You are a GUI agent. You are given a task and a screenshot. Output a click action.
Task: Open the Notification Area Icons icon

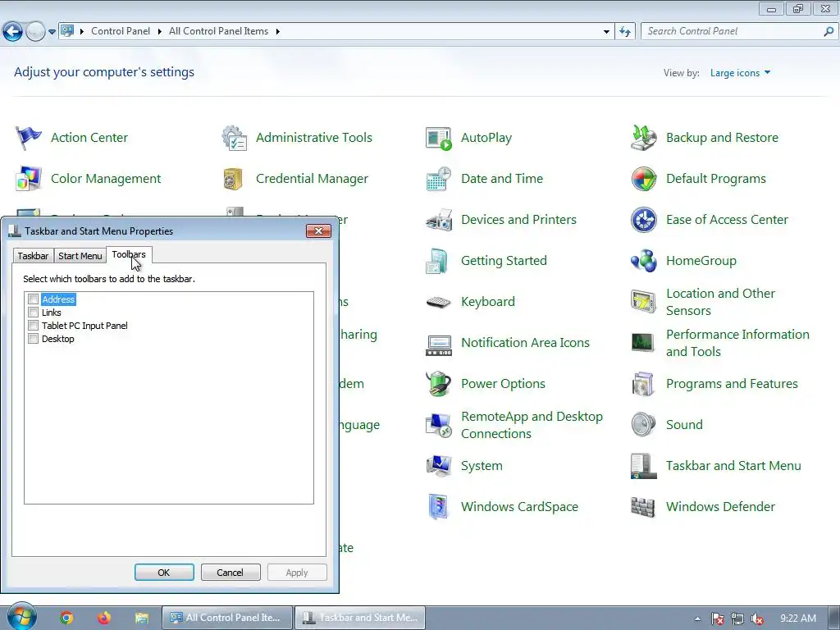tap(439, 344)
